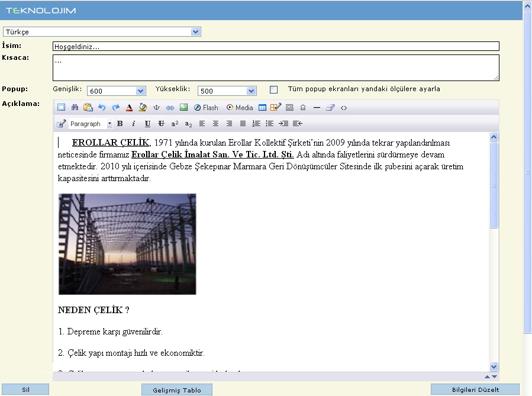The height and width of the screenshot is (396, 532).
Task: Switch to HTML source view
Action: coord(344,108)
